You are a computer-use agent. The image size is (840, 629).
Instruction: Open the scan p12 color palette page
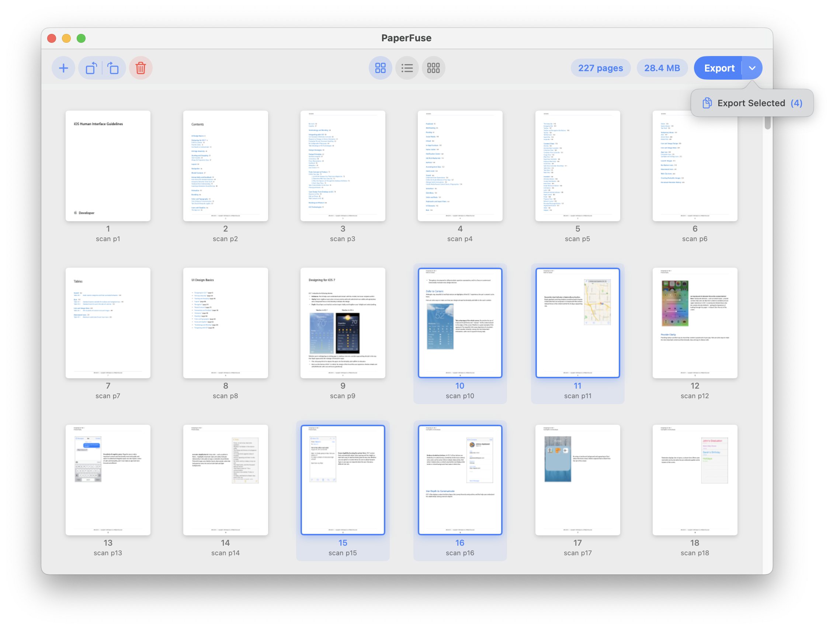pos(695,323)
